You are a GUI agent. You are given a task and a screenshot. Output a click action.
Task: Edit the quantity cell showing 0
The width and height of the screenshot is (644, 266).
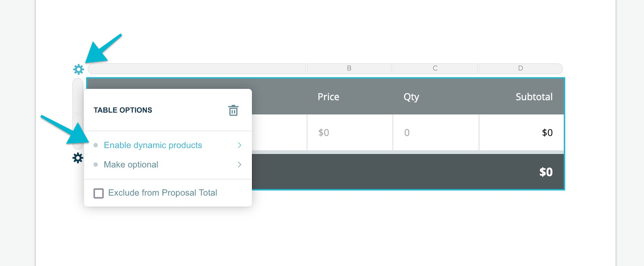pos(436,133)
